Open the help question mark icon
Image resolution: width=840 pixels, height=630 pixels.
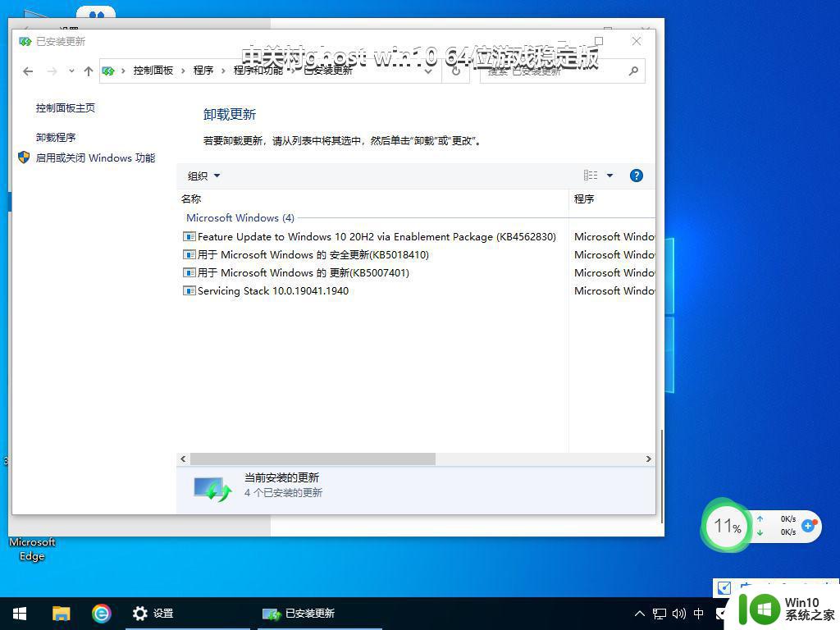point(636,176)
